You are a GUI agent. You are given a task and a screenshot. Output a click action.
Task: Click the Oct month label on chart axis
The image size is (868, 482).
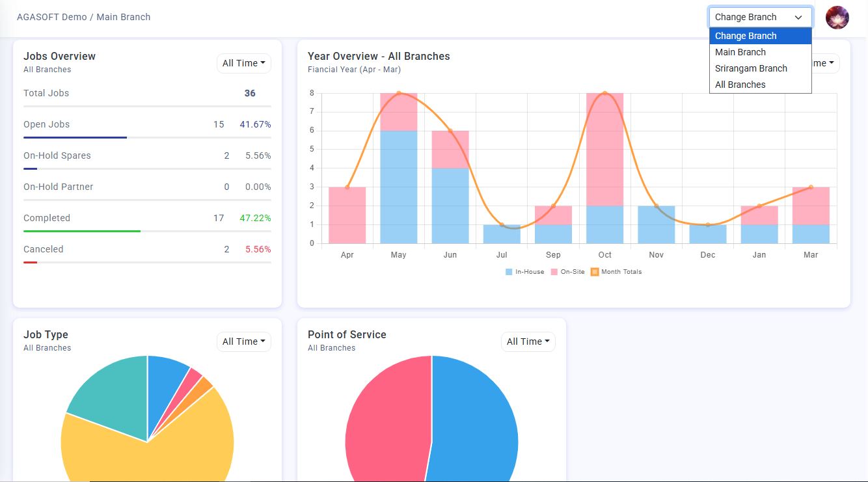(605, 255)
